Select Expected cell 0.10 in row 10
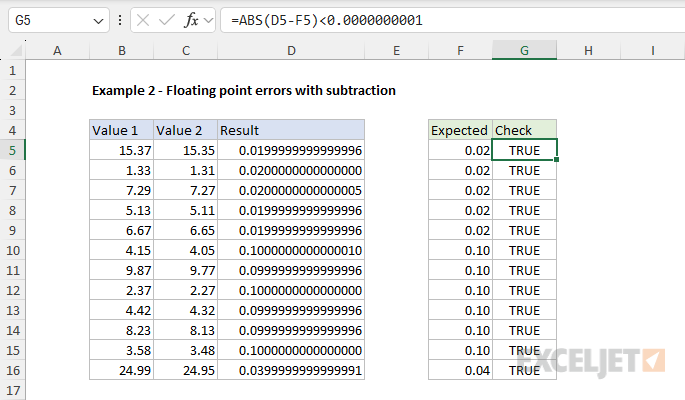The width and height of the screenshot is (685, 400). point(460,250)
